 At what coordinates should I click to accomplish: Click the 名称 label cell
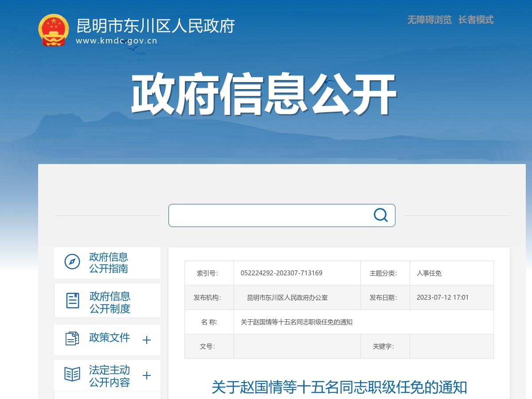click(x=209, y=322)
